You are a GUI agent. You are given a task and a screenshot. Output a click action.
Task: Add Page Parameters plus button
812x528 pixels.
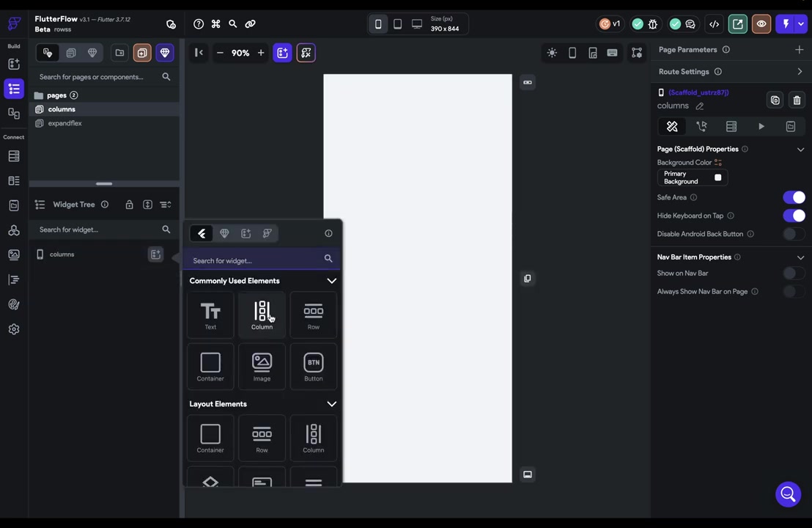point(799,50)
